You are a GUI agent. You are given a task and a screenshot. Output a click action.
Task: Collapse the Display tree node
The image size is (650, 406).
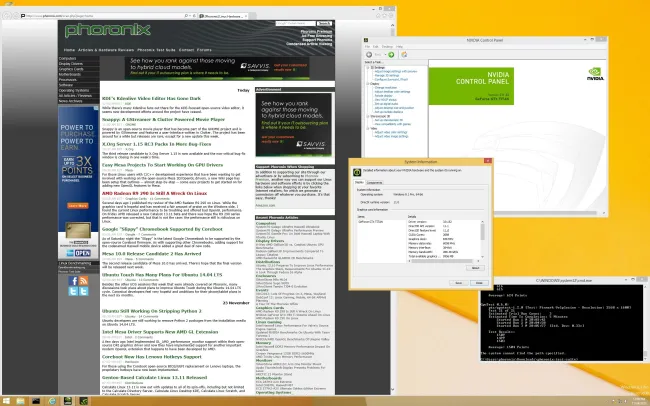click(367, 84)
